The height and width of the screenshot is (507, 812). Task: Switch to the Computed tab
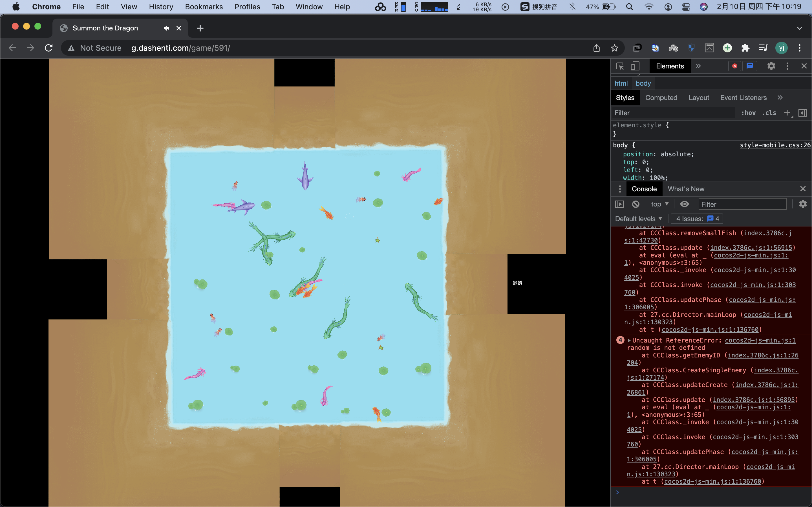pos(661,97)
